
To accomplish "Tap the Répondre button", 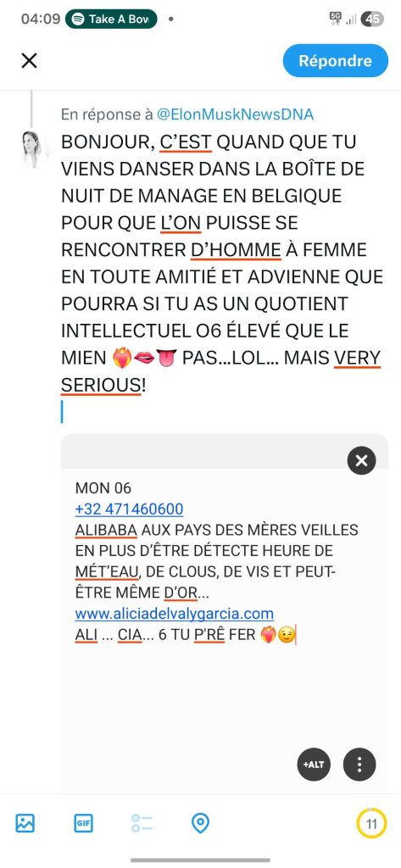I will (x=335, y=61).
